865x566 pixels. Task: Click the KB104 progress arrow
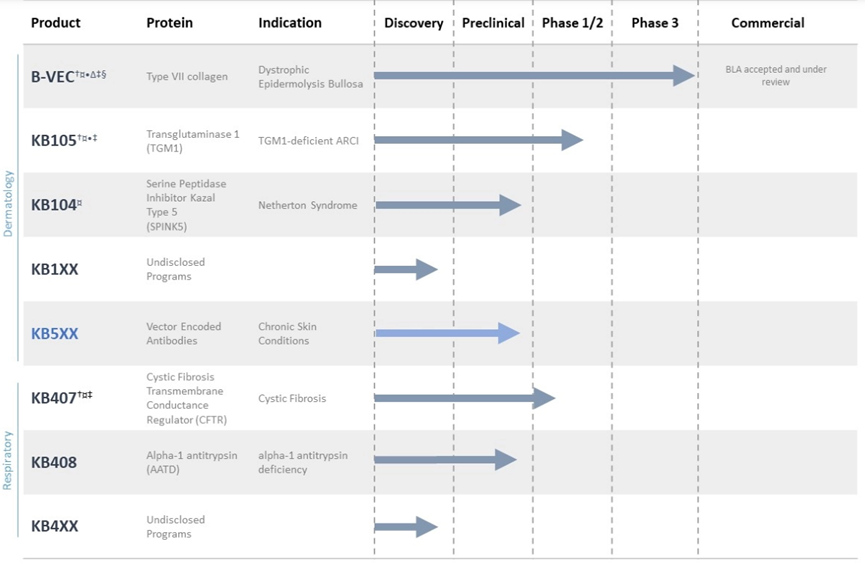click(x=447, y=205)
